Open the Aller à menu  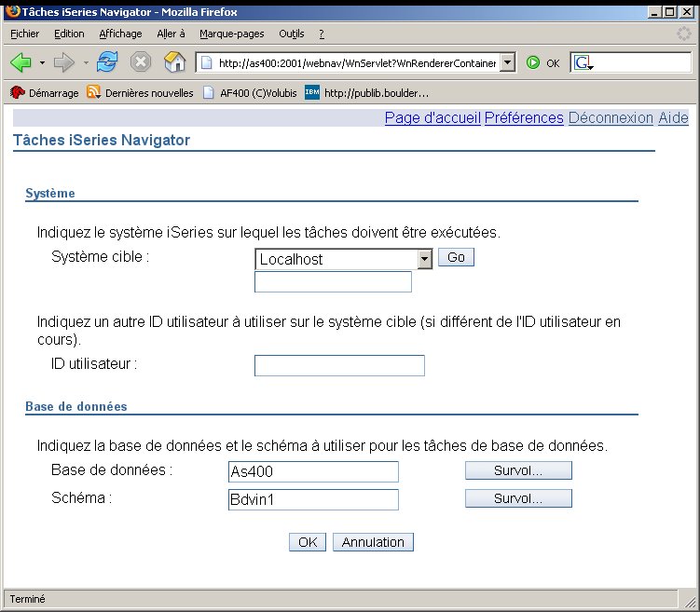point(171,34)
